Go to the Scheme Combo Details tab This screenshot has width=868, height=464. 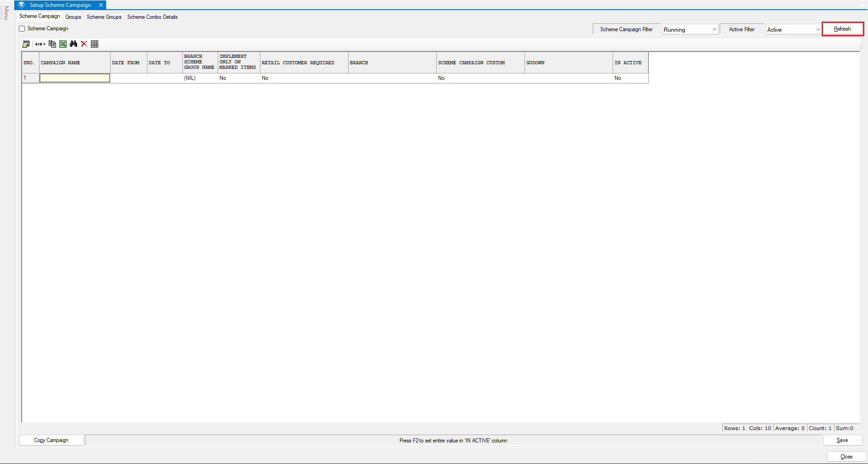click(x=152, y=17)
